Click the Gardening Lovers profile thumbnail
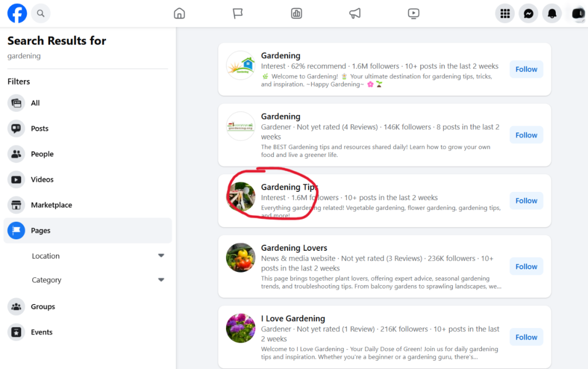This screenshot has width=588, height=369. (x=241, y=258)
